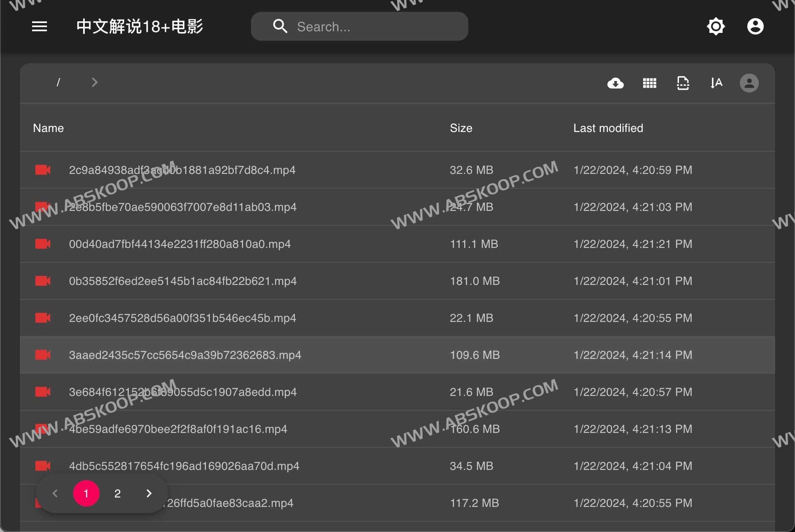Click the hamburger menu icon
795x532 pixels.
[x=39, y=26]
